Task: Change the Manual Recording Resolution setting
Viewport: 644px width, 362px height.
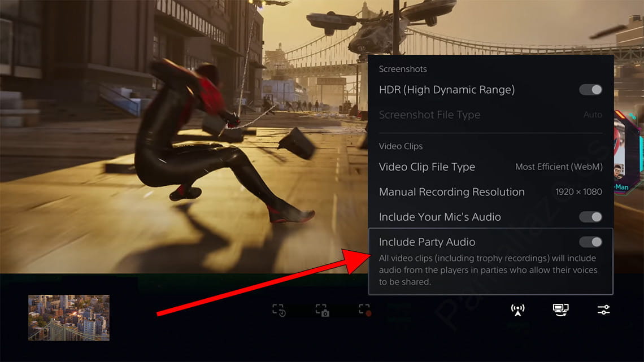Action: [491, 191]
